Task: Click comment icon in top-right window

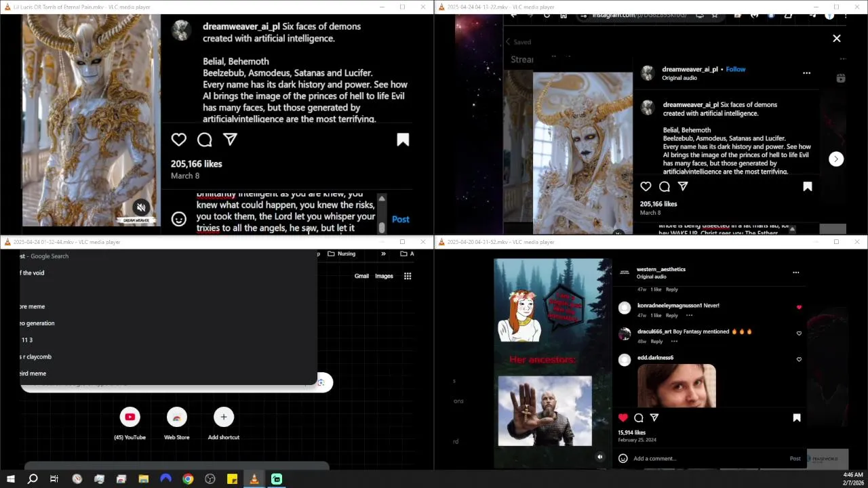Action: [665, 186]
